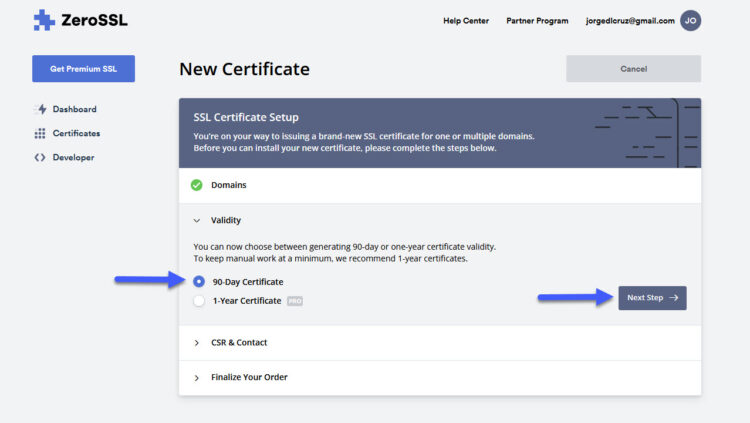Open the JO user avatar
The height and width of the screenshot is (423, 750).
click(690, 21)
